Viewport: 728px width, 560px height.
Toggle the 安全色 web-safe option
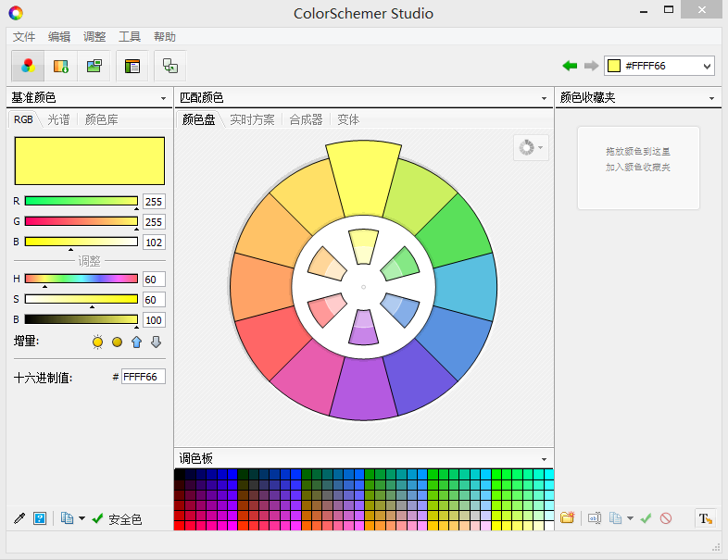117,518
